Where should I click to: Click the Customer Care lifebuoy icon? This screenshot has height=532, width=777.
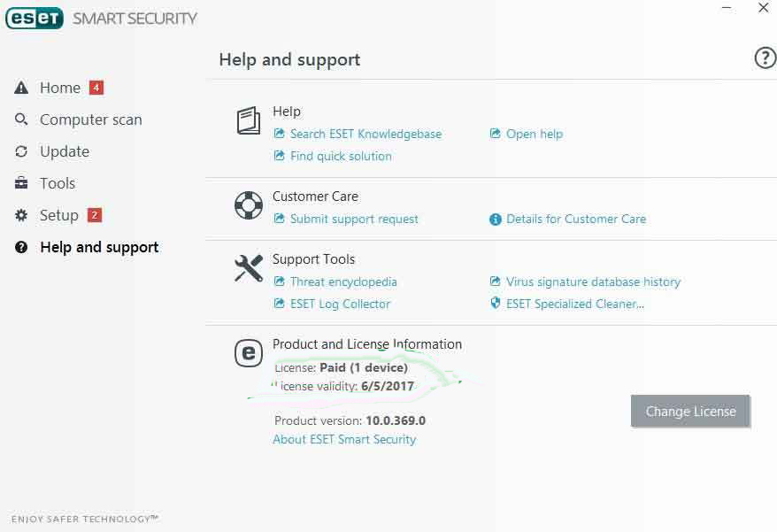pyautogui.click(x=249, y=205)
